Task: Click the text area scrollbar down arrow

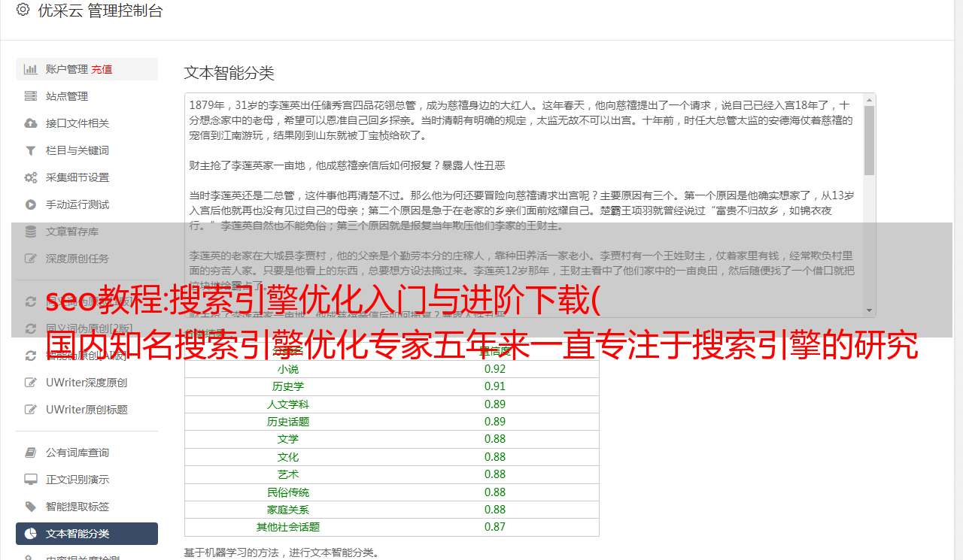Action: point(869,310)
